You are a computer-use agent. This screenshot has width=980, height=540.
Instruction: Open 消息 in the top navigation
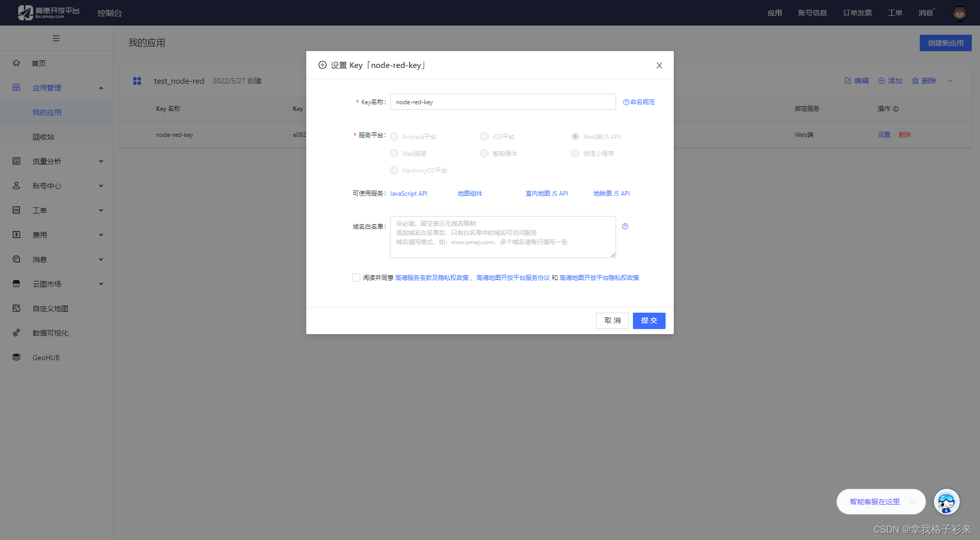pos(925,13)
